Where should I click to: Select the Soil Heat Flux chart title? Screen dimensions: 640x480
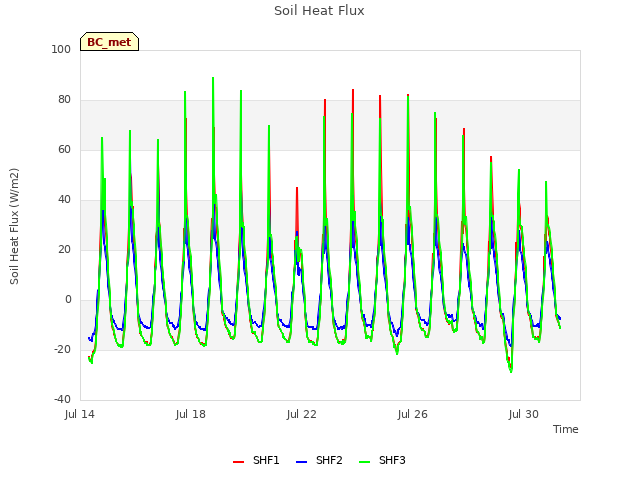pos(319,11)
